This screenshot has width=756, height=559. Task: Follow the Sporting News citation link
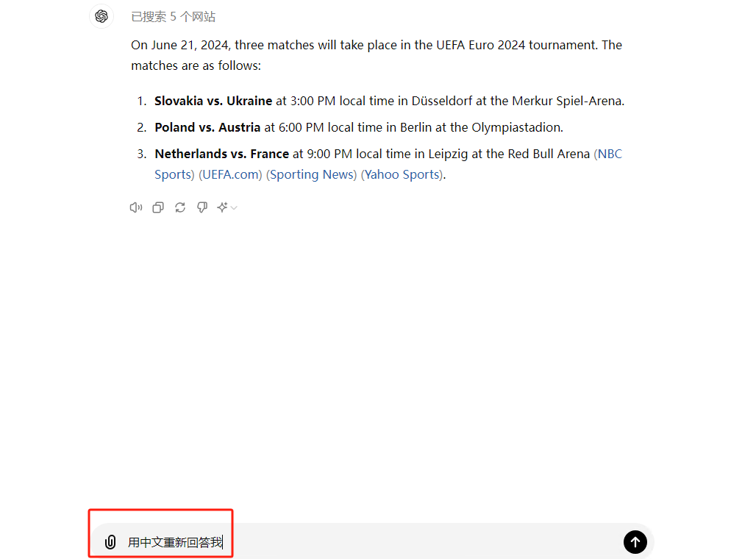313,174
